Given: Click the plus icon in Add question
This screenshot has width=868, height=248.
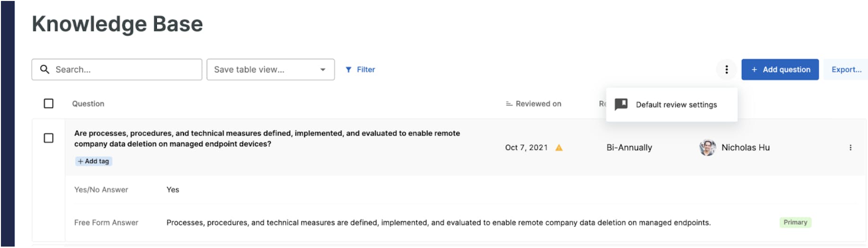Looking at the screenshot, I should [754, 70].
